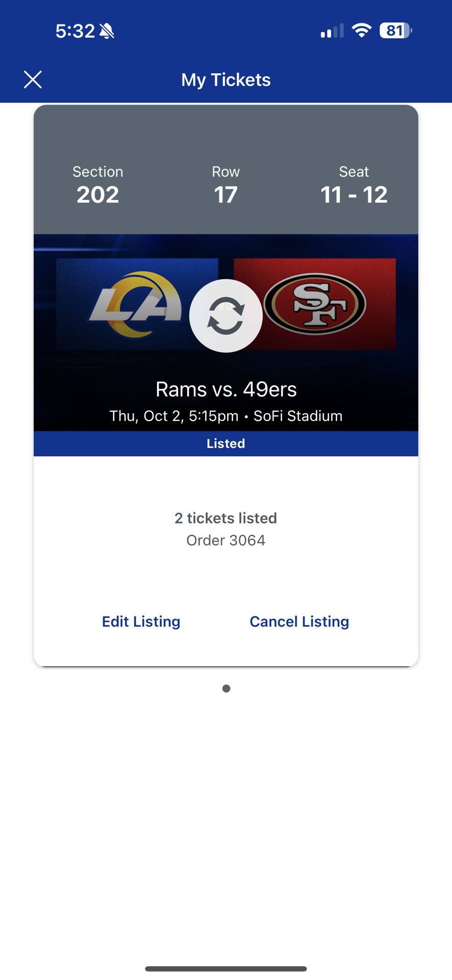This screenshot has width=452, height=980.
Task: Select the ticket page indicator dot
Action: click(x=227, y=689)
